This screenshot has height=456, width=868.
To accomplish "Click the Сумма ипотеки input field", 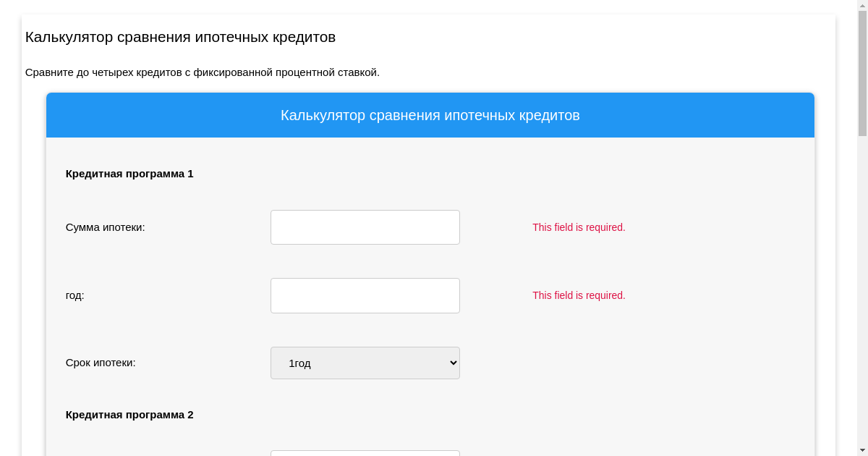I will (365, 227).
